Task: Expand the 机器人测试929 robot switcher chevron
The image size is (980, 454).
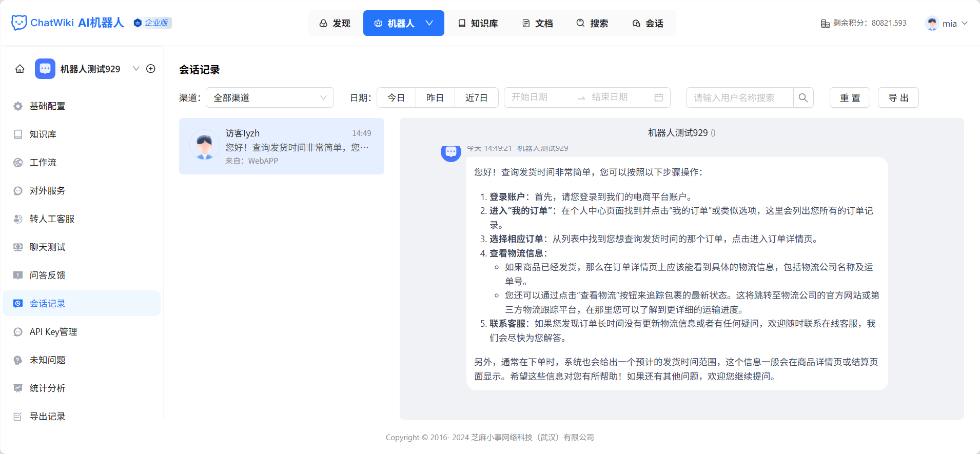Action: 136,69
